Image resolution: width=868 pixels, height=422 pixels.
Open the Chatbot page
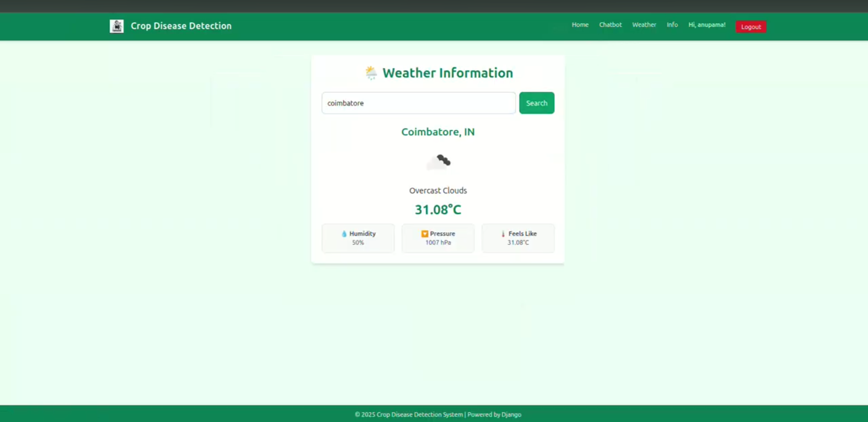point(610,25)
